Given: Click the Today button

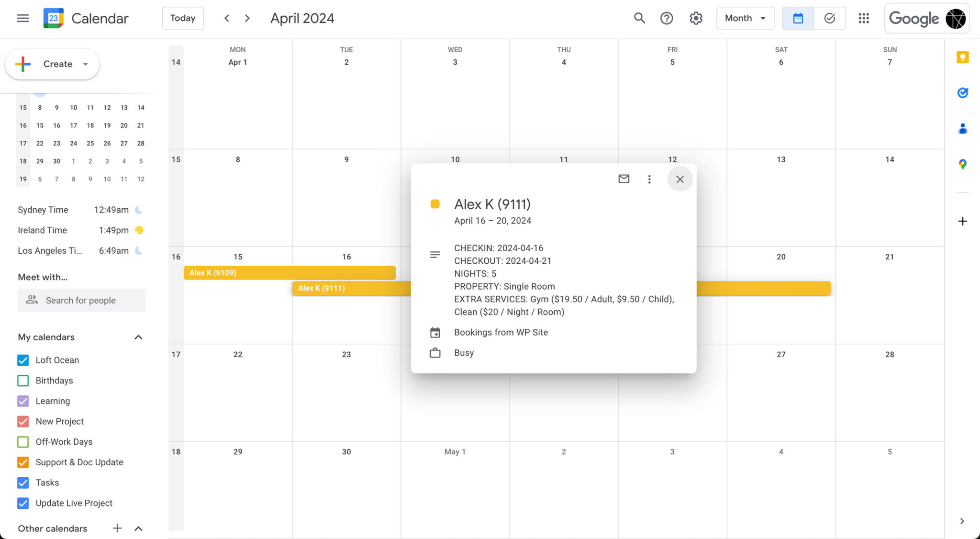Looking at the screenshot, I should tap(183, 18).
